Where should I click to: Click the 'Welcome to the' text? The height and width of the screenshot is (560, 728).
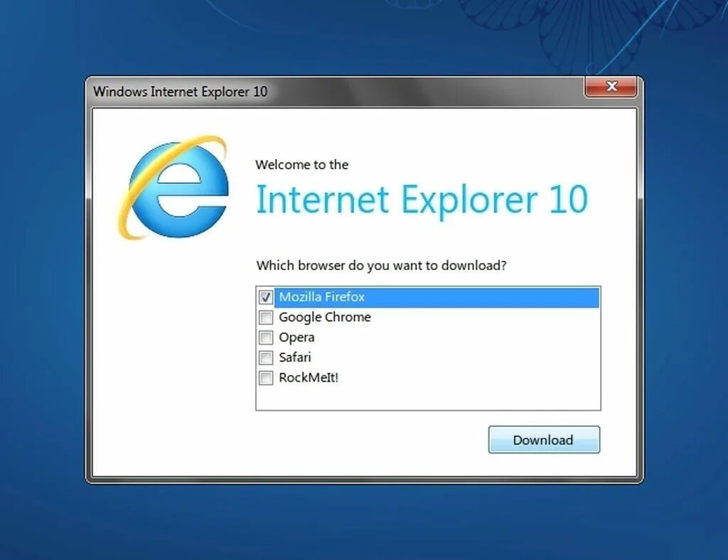click(301, 165)
